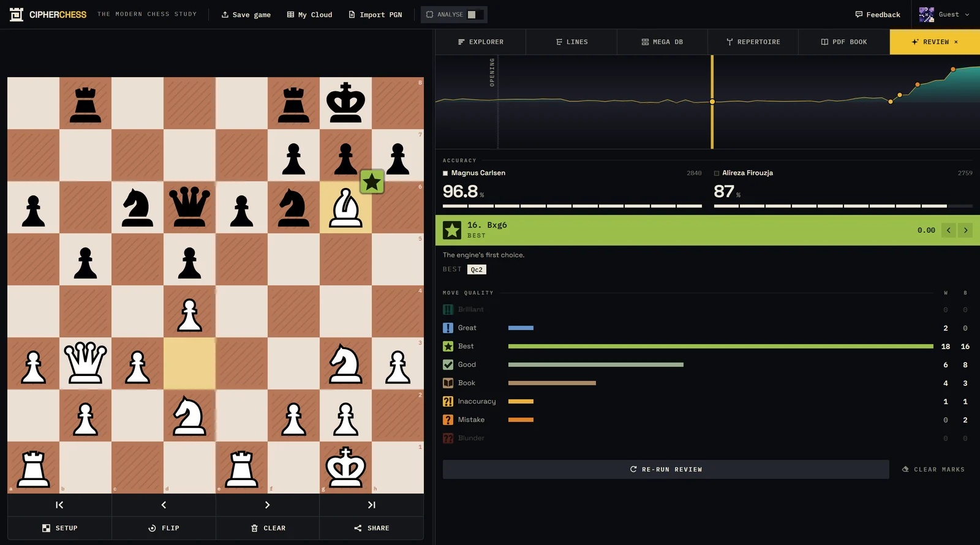This screenshot has height=545, width=980.
Task: Switch to the Lines tab
Action: click(x=571, y=42)
